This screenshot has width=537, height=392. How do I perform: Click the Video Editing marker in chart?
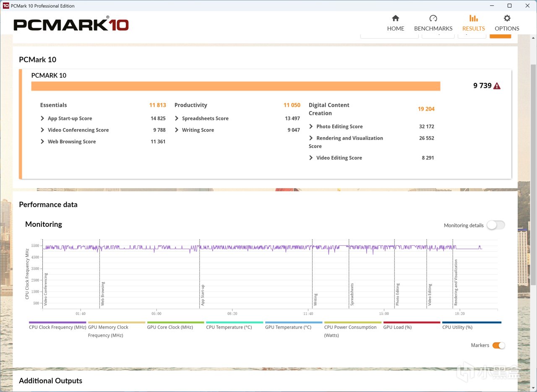[x=430, y=294]
